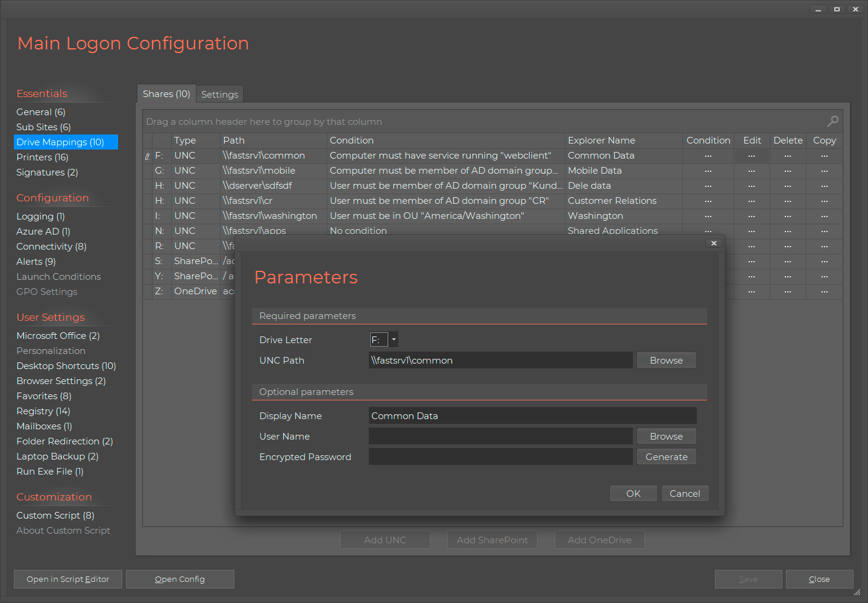
Task: Open Launch Conditions item
Action: coord(58,276)
